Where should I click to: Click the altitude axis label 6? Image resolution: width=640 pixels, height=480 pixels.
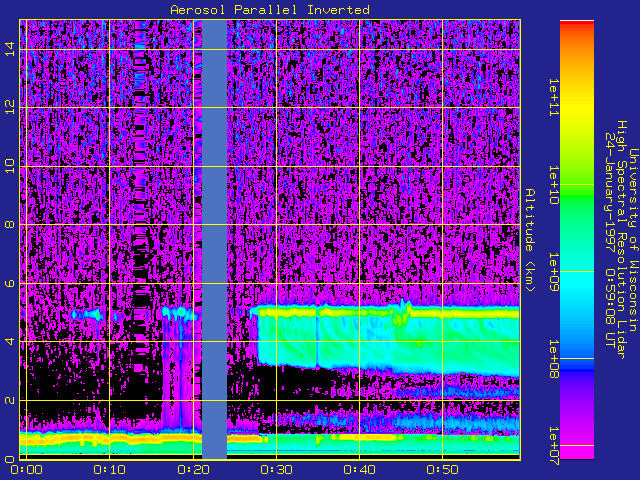(10, 283)
